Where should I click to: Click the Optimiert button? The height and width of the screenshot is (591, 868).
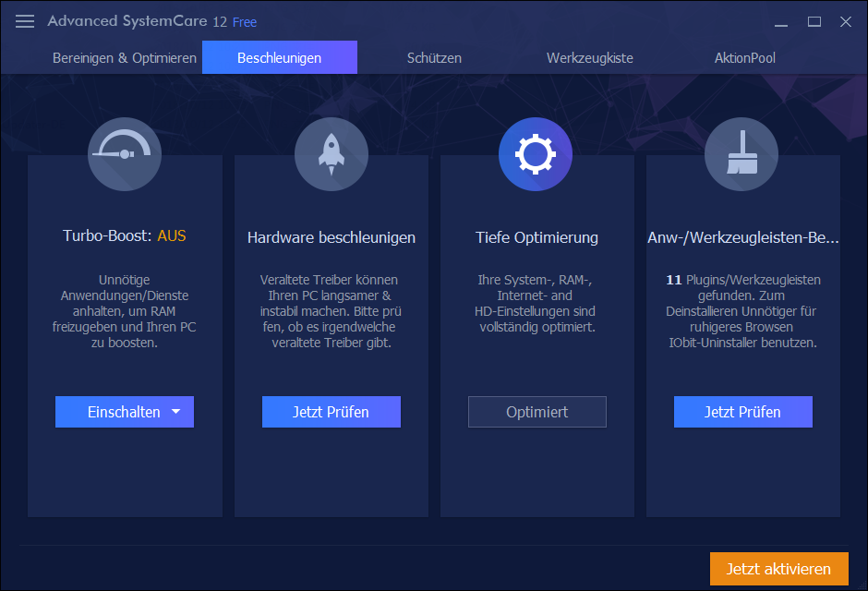537,412
